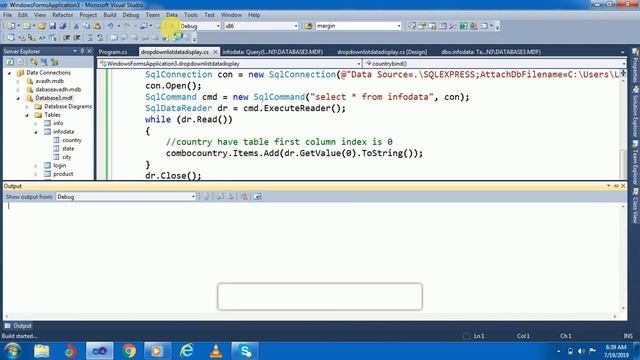Expand the avadh.mdb connection node
This screenshot has height=360, width=640.
pyautogui.click(x=18, y=81)
